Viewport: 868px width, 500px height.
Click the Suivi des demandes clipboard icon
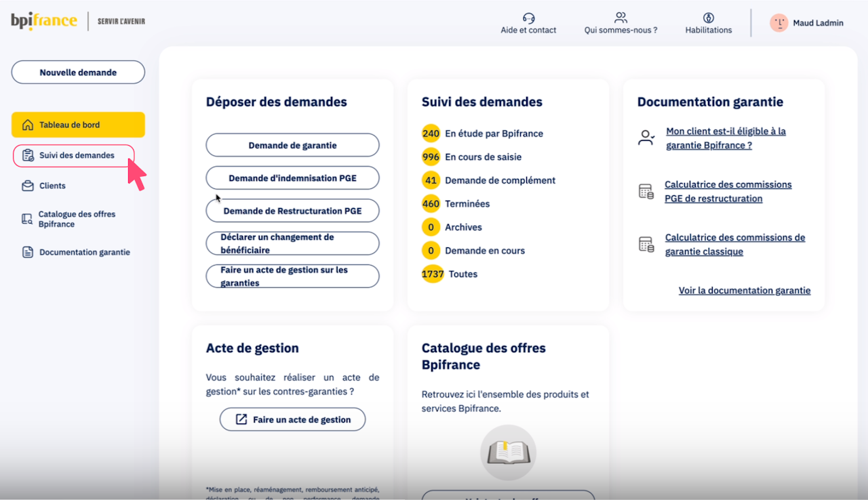pyautogui.click(x=28, y=155)
